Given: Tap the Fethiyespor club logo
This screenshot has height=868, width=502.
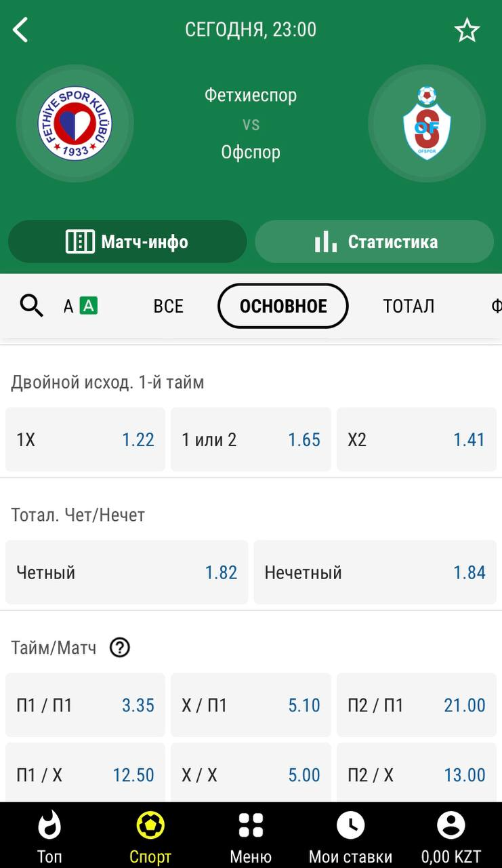Looking at the screenshot, I should 75,123.
